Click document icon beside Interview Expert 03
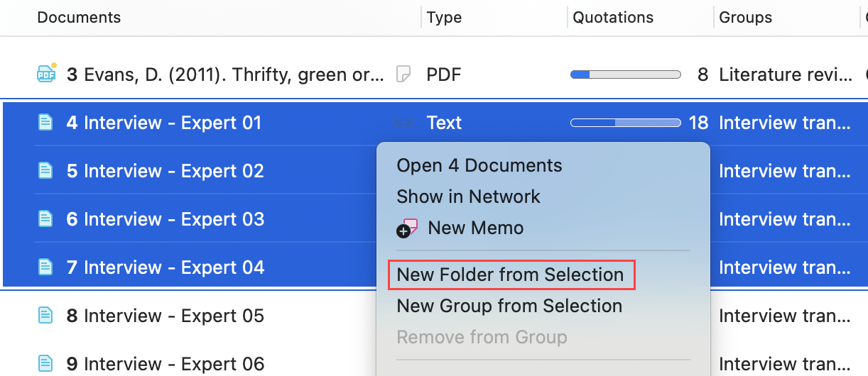This screenshot has height=376, width=868. pos(45,219)
